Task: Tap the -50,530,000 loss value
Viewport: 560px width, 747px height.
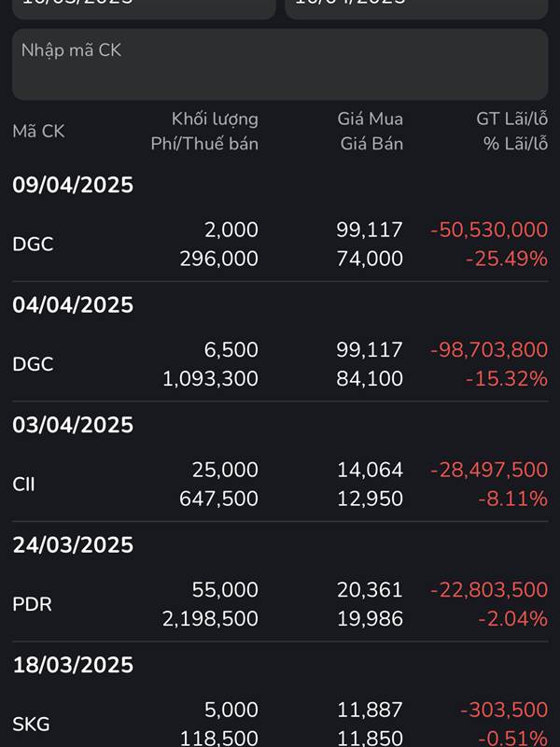Action: 489,230
